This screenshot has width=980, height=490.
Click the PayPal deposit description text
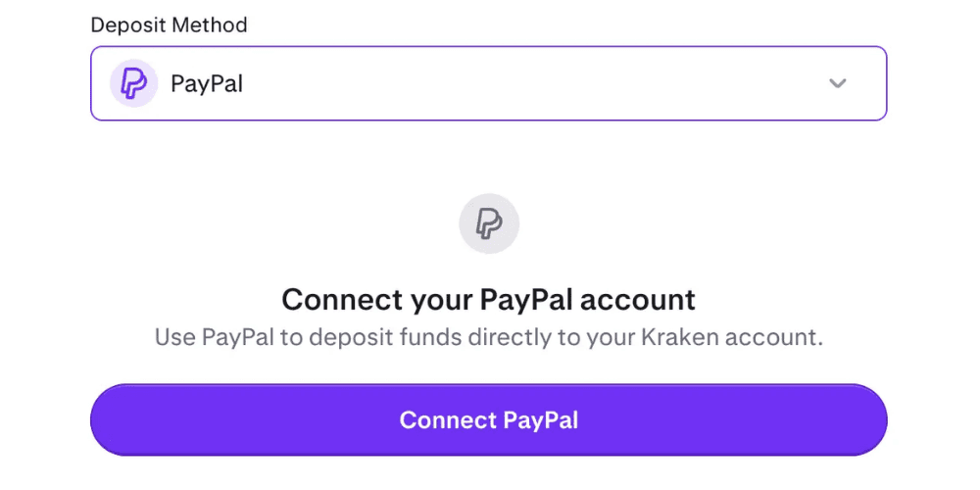pos(488,338)
